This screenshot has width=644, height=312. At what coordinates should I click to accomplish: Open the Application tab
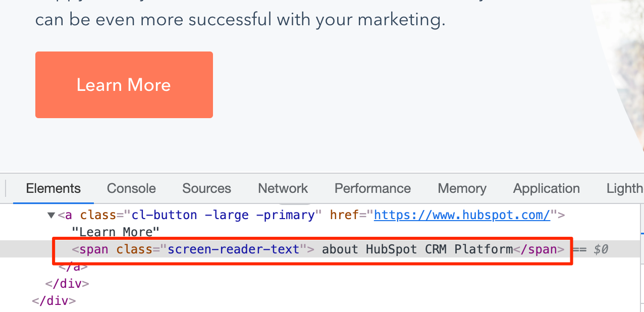(x=546, y=188)
